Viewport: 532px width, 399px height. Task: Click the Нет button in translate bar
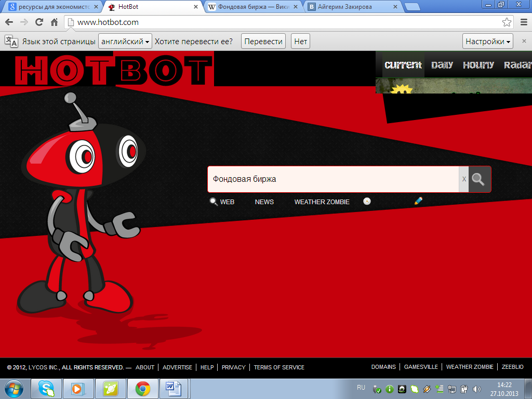point(300,42)
